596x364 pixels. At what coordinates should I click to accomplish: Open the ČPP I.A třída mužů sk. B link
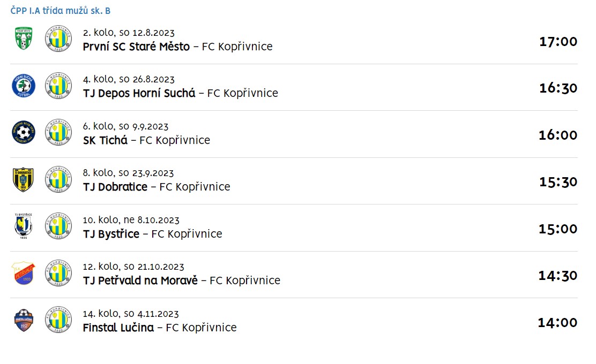pyautogui.click(x=61, y=11)
